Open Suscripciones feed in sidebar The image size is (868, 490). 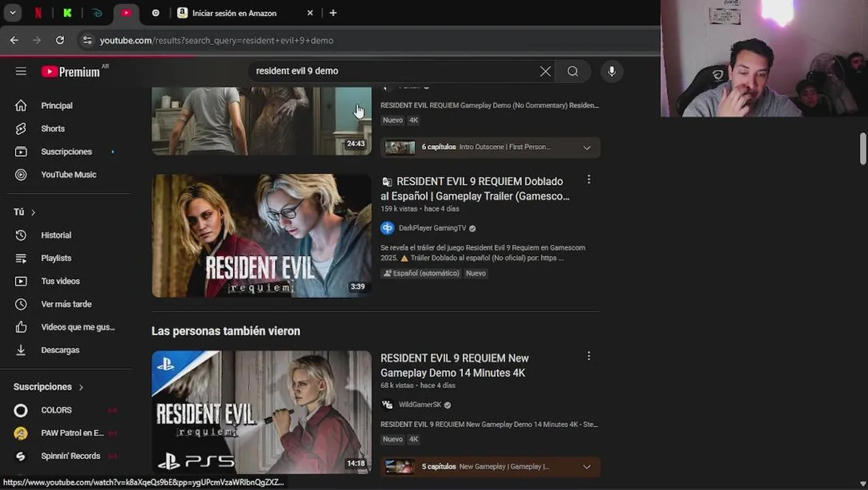point(66,152)
